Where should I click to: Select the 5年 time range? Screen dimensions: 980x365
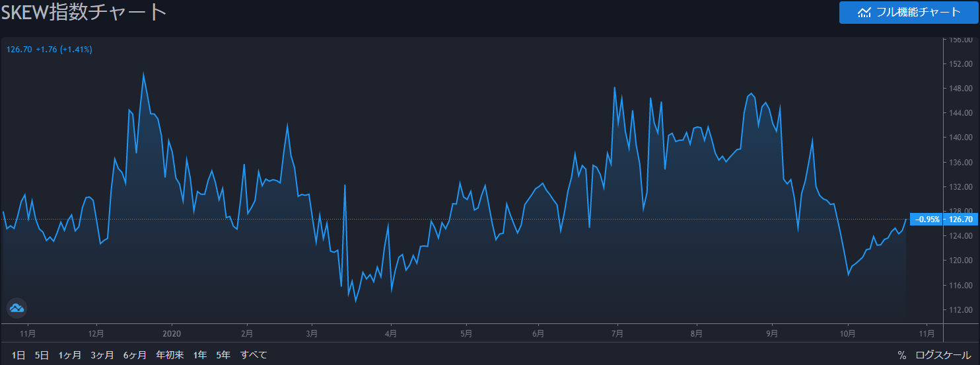[x=223, y=355]
